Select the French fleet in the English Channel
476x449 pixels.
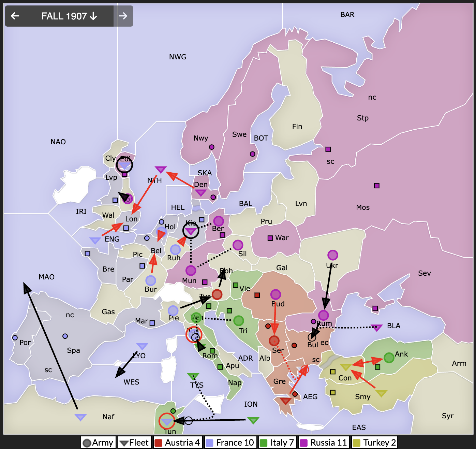click(x=95, y=240)
